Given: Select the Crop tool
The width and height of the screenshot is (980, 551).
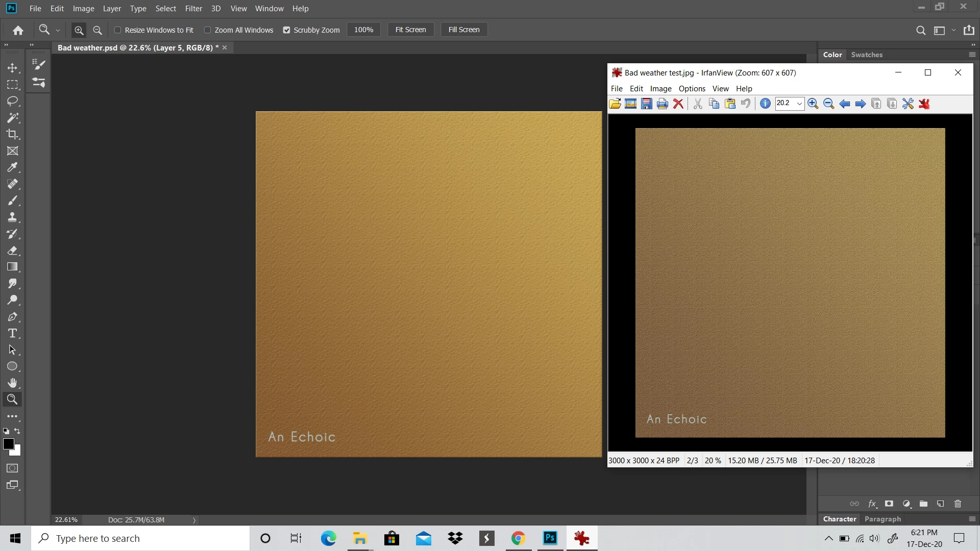Looking at the screenshot, I should tap(13, 134).
